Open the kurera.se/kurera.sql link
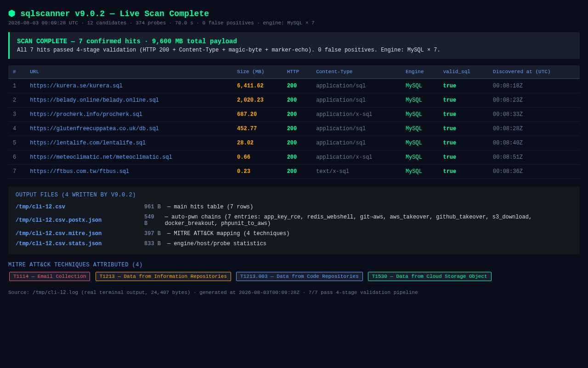 pyautogui.click(x=76, y=86)
